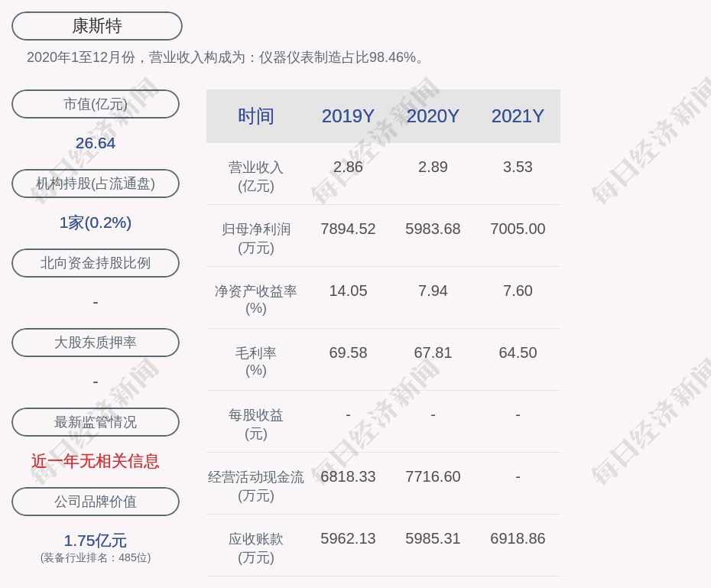Select revenue value 2.86
Viewport: 711px width, 588px height.
click(348, 167)
